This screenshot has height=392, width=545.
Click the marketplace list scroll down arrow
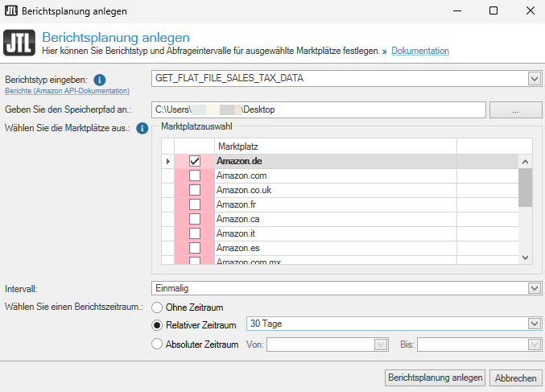[x=525, y=257]
